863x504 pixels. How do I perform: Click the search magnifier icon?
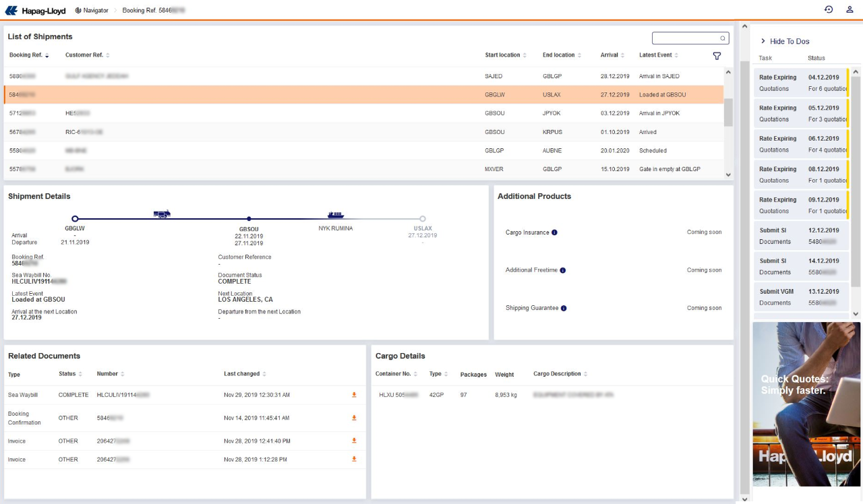click(722, 38)
